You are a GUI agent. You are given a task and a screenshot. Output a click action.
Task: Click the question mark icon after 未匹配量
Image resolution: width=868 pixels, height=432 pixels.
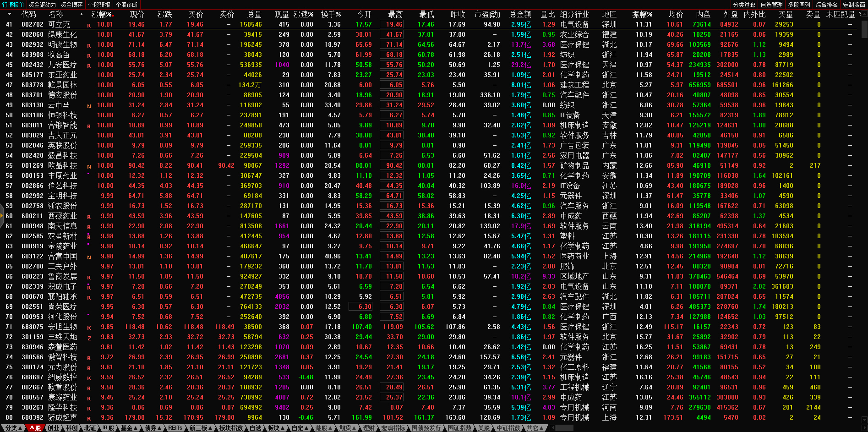(860, 14)
